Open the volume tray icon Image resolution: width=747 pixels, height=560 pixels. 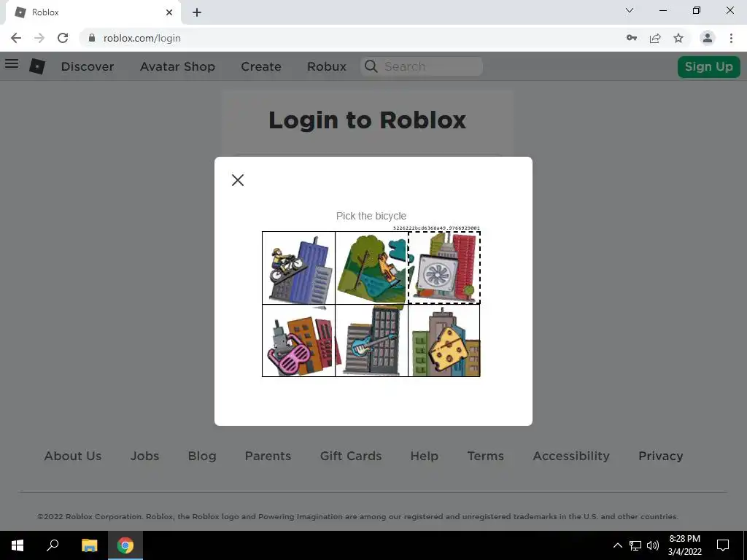pyautogui.click(x=653, y=545)
